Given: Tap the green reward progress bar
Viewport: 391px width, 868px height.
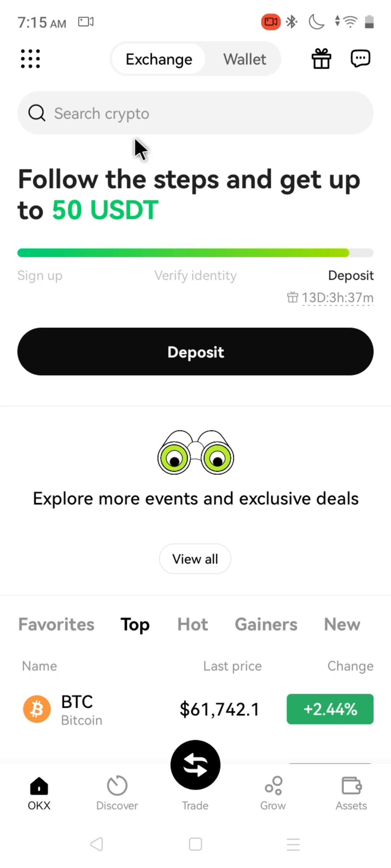Looking at the screenshot, I should [183, 253].
